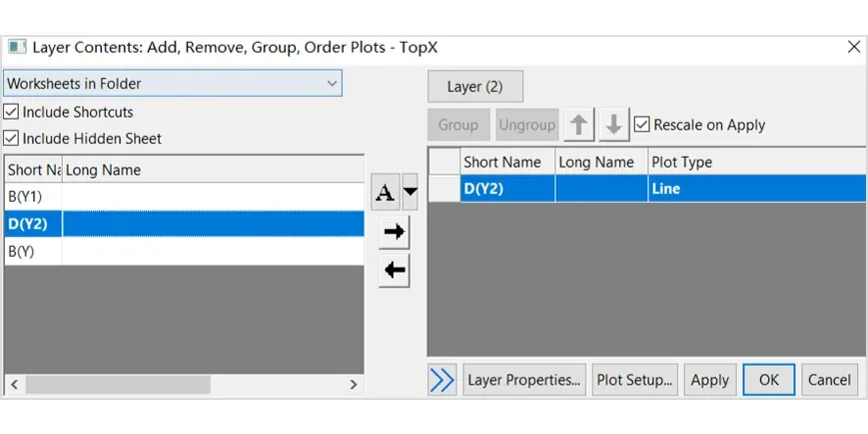Image resolution: width=868 pixels, height=434 pixels.
Task: Move selected plot up with up arrow
Action: pyautogui.click(x=579, y=125)
